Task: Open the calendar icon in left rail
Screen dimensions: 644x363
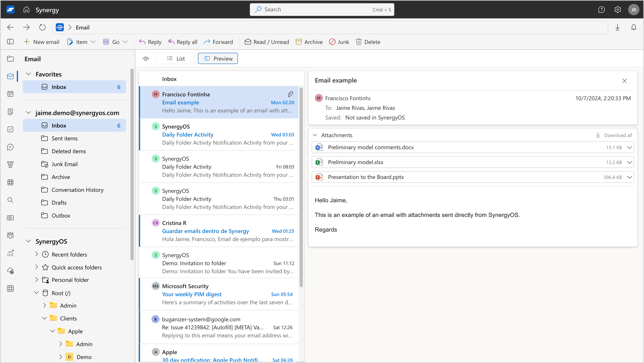Action: pyautogui.click(x=10, y=94)
